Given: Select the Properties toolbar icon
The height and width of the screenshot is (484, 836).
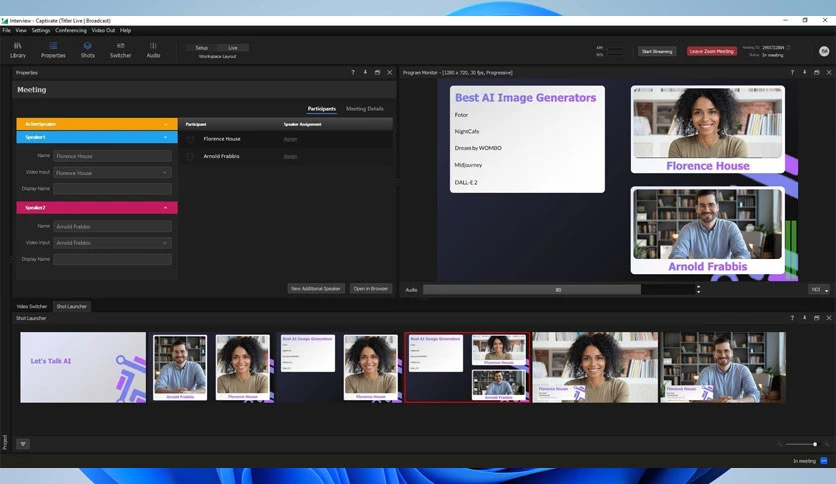Looking at the screenshot, I should click(53, 50).
